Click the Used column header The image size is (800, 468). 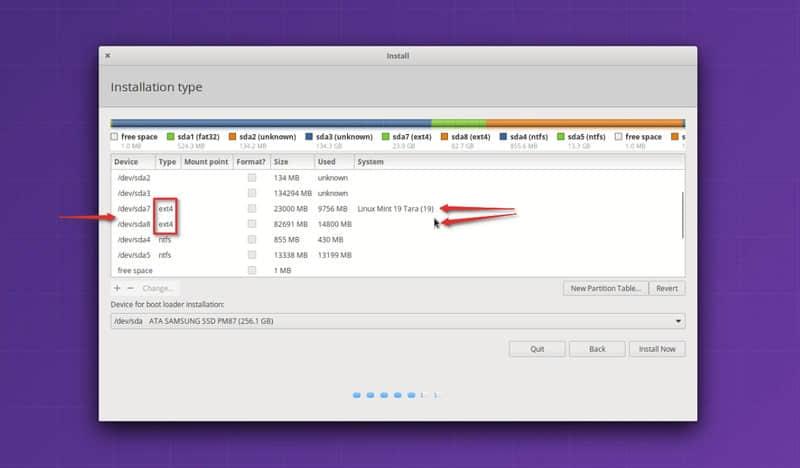(x=334, y=162)
